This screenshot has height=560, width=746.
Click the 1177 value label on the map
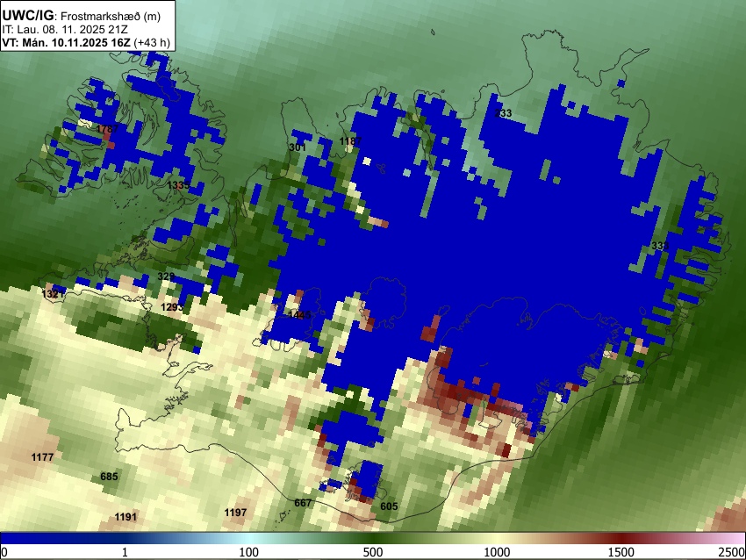pyautogui.click(x=42, y=457)
